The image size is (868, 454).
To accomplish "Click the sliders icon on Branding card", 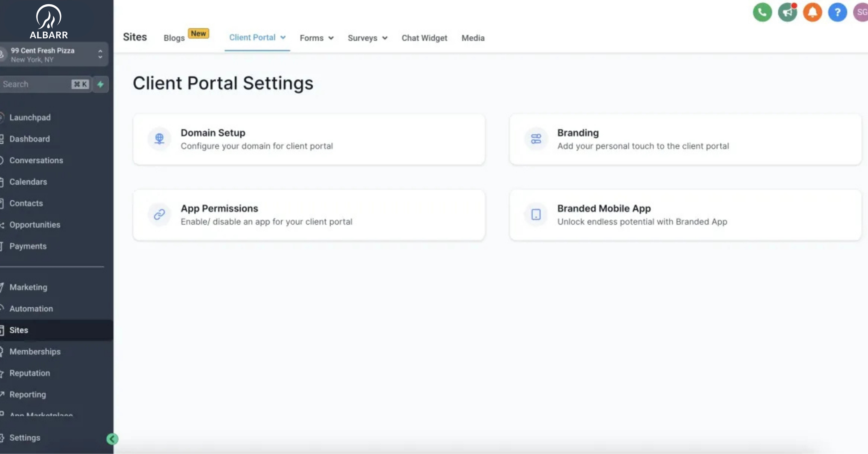I will click(x=535, y=139).
